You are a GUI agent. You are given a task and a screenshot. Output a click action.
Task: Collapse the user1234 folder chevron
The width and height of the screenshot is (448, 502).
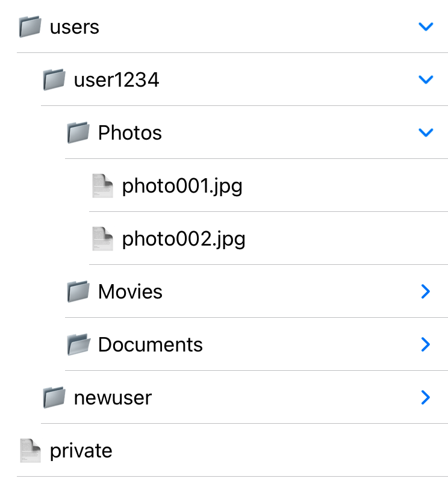point(426,79)
